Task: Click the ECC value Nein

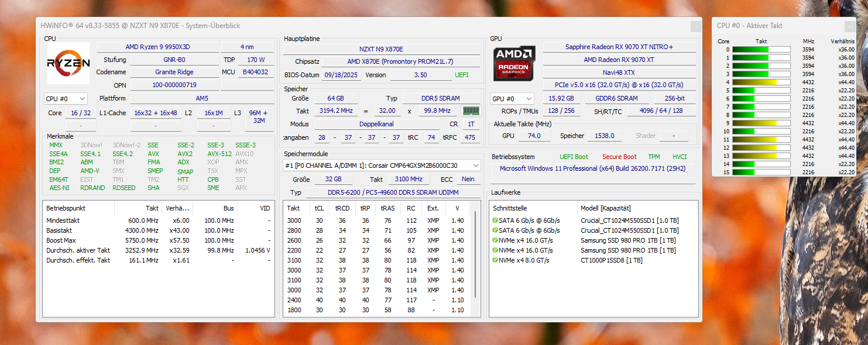Action: (468, 180)
